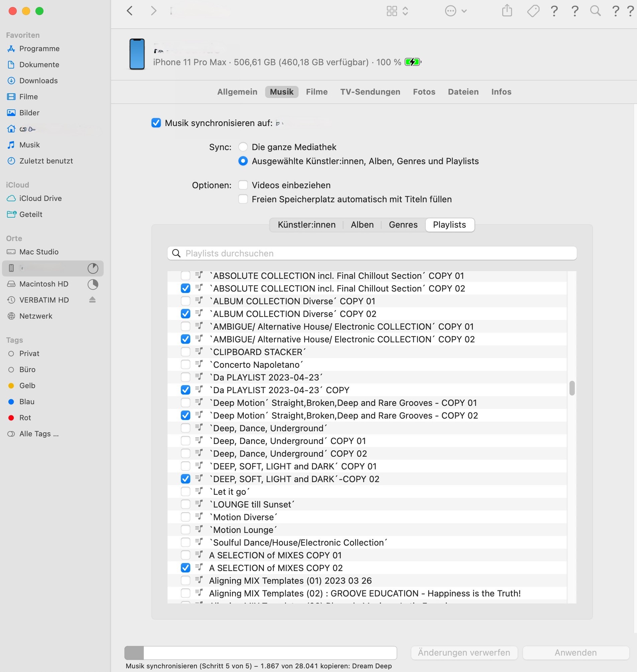
Task: Click the tag icon in toolbar
Action: pos(533,11)
